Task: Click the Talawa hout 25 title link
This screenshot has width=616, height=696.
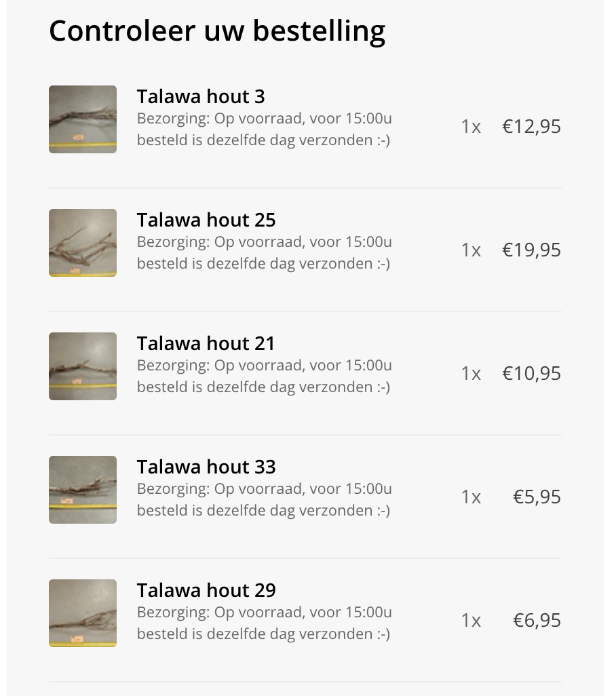Action: coord(206,220)
